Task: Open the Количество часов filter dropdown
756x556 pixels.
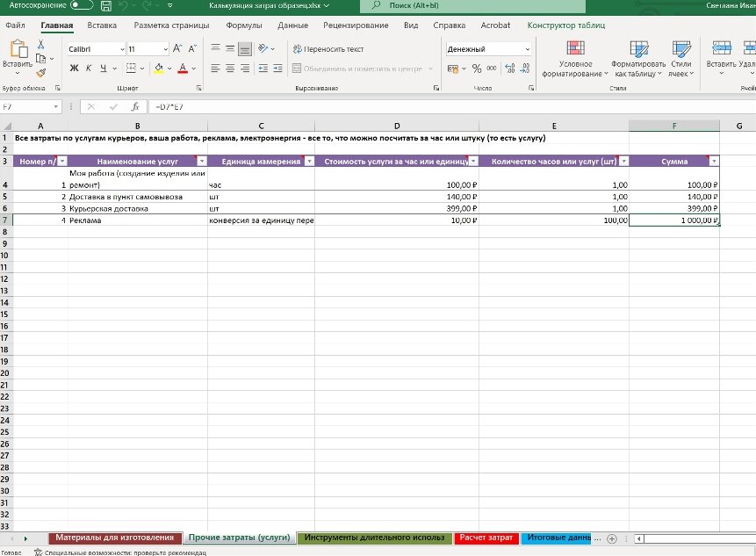Action: (x=624, y=162)
